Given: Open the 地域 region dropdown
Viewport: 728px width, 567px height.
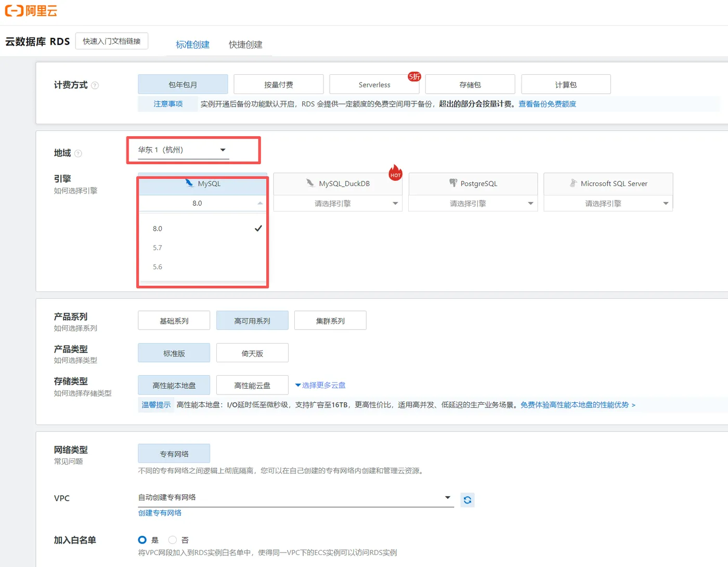Looking at the screenshot, I should pyautogui.click(x=183, y=150).
